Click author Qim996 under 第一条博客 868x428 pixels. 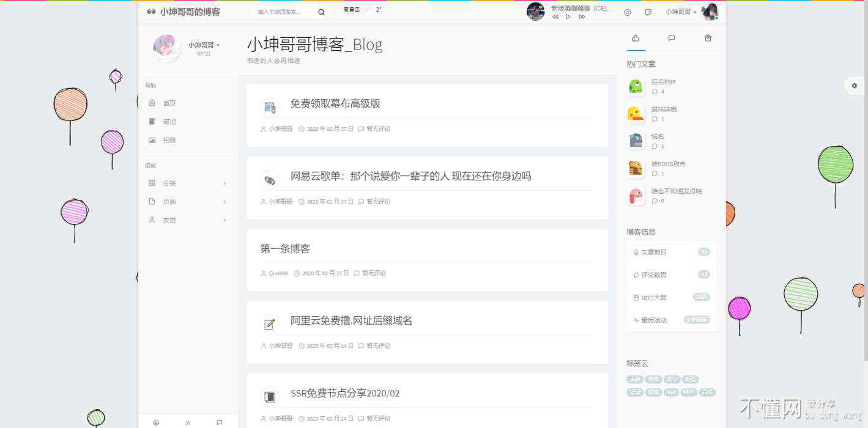click(278, 273)
